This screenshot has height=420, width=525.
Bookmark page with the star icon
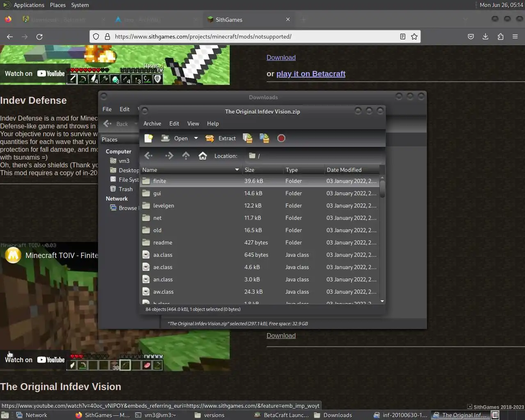click(414, 37)
